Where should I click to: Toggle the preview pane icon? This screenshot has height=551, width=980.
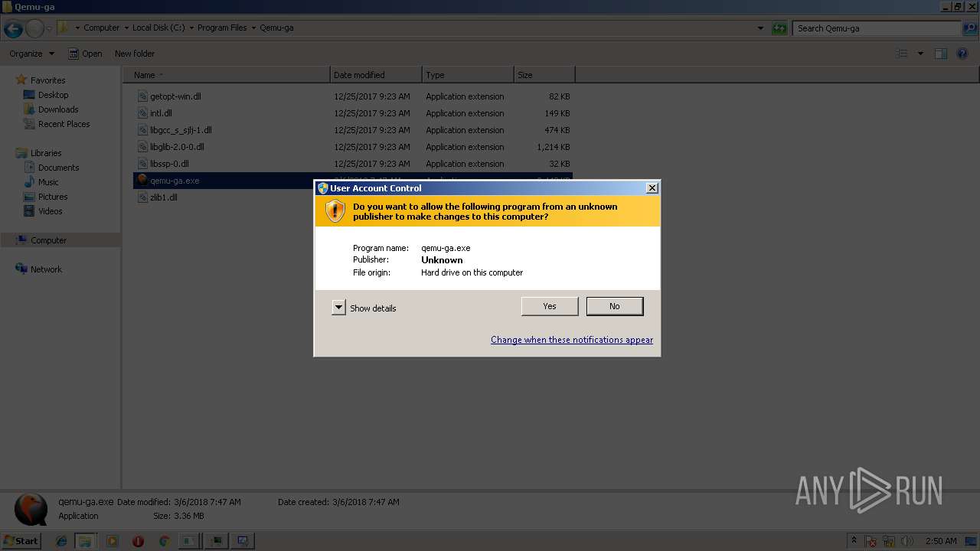941,54
